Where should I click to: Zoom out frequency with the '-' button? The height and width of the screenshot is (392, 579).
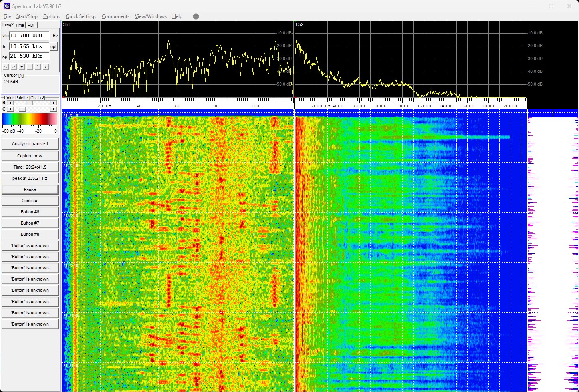(30, 66)
